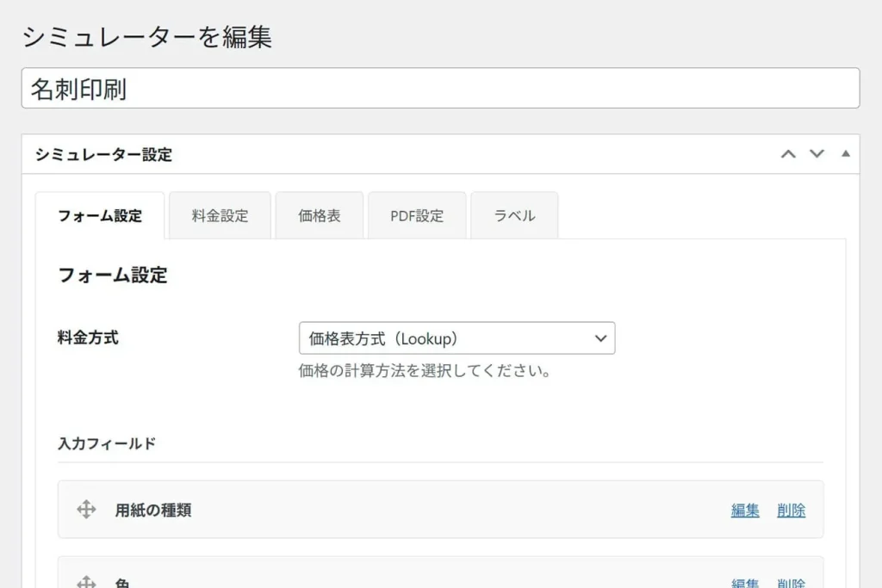Click the 色 field row
This screenshot has width=882, height=588.
tap(388, 581)
